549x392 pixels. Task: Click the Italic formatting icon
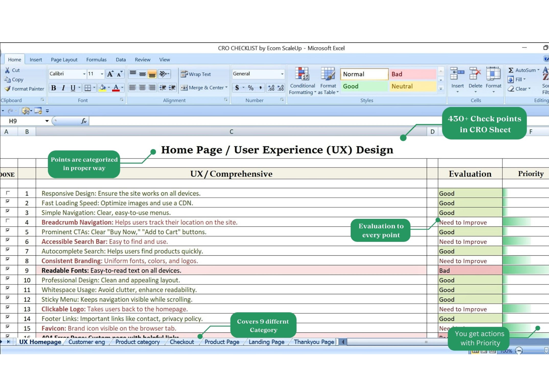[63, 88]
